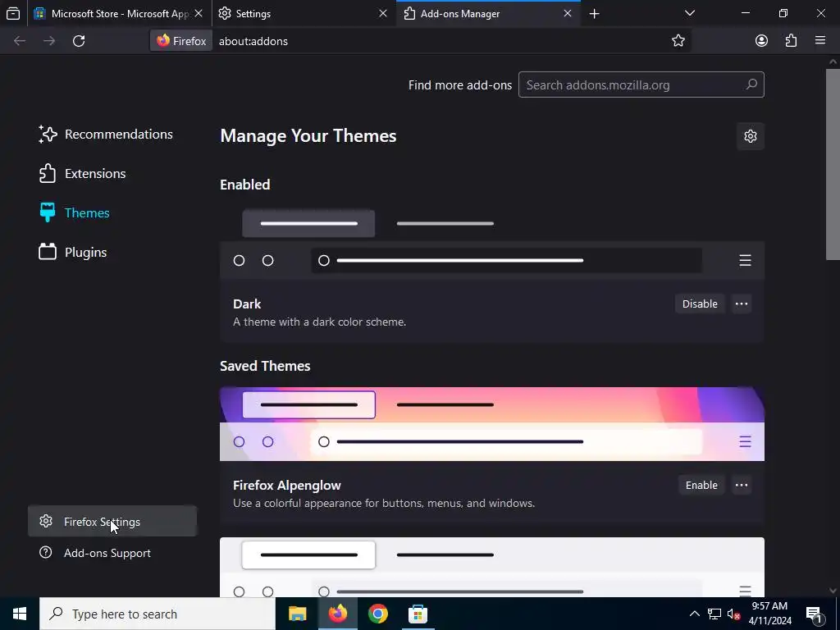Open the Firefox application hamburger menu
Screen dimensions: 840x630
[x=820, y=41]
